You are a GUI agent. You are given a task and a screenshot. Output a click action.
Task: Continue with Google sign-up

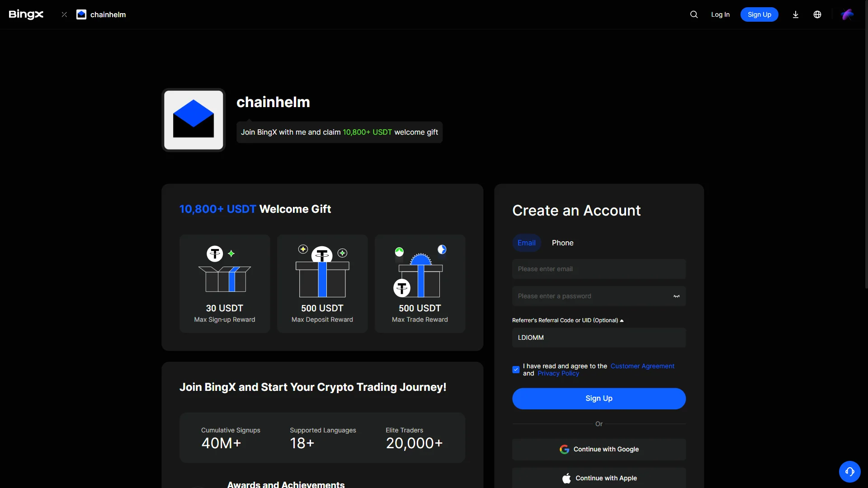599,449
